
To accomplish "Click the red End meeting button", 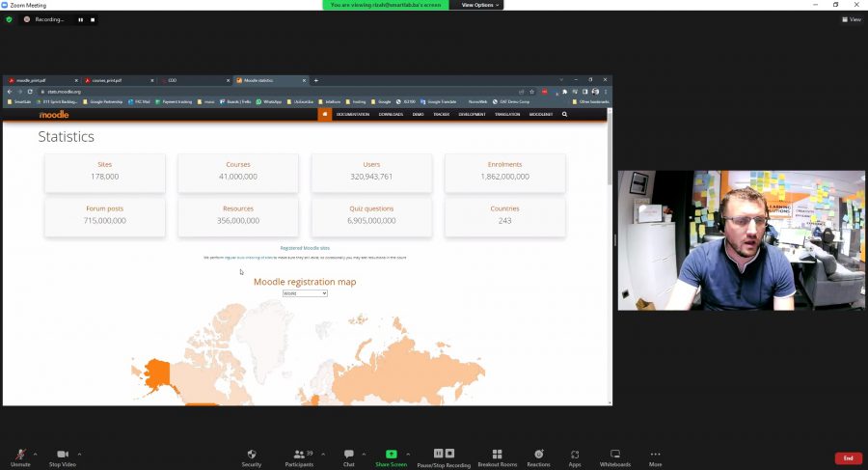I will pos(848,458).
